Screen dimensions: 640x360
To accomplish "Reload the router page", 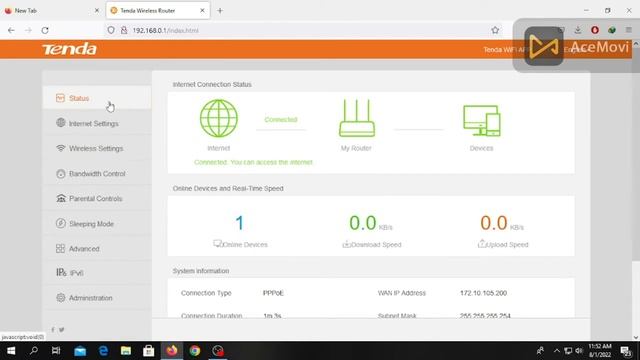I will [45, 30].
